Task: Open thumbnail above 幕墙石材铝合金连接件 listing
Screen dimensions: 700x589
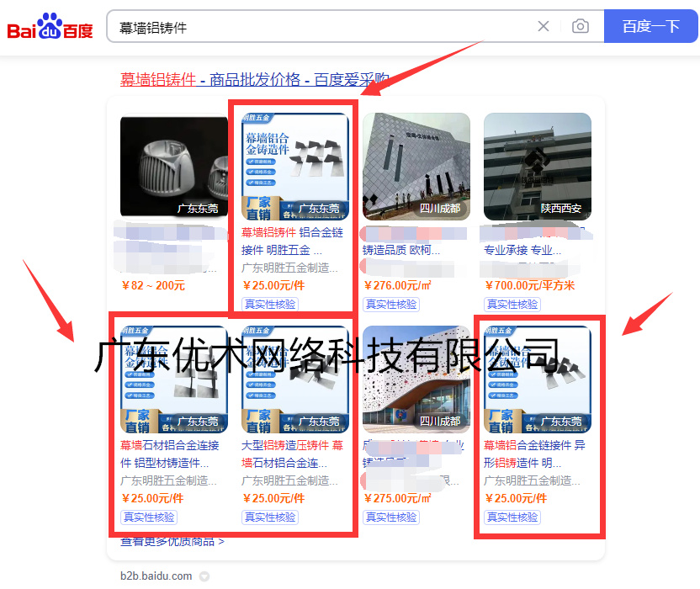Action: (174, 379)
